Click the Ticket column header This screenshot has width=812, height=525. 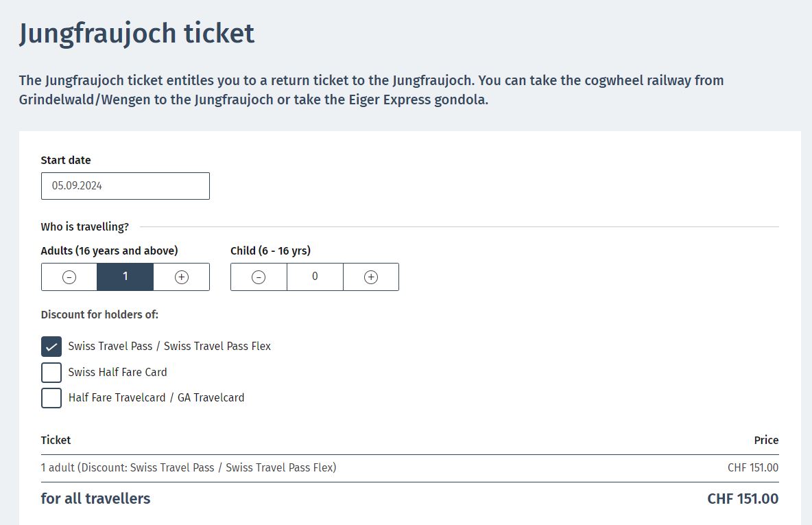pos(56,441)
